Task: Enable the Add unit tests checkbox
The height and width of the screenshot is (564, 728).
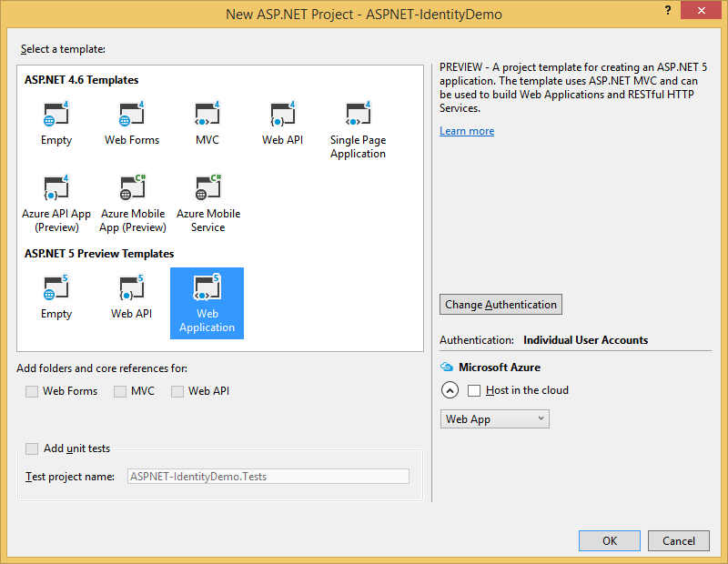Action: click(32, 448)
